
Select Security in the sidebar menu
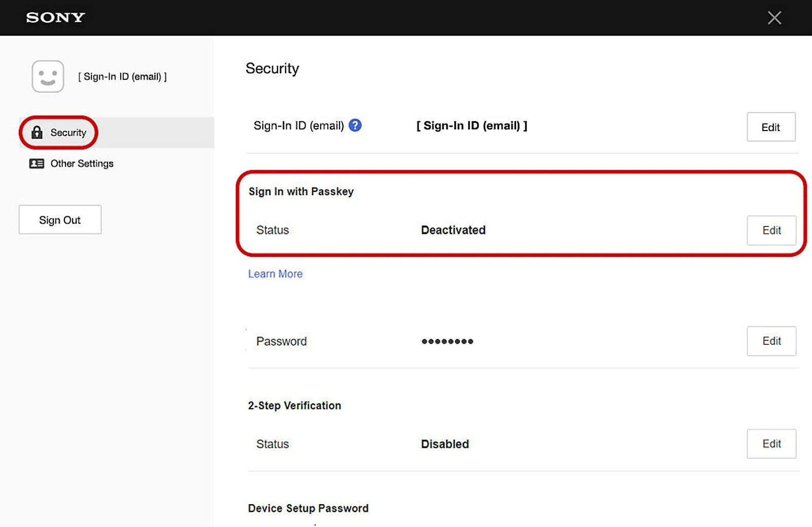pos(68,133)
